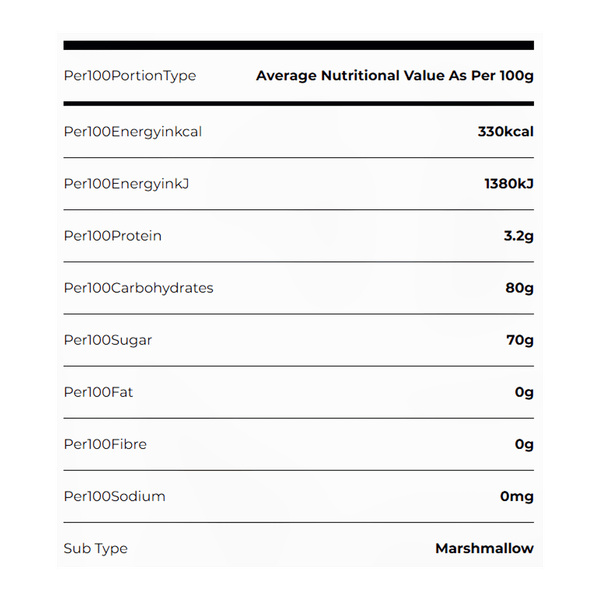600x600 pixels.
Task: Select the 3.2g protein value
Action: [516, 236]
